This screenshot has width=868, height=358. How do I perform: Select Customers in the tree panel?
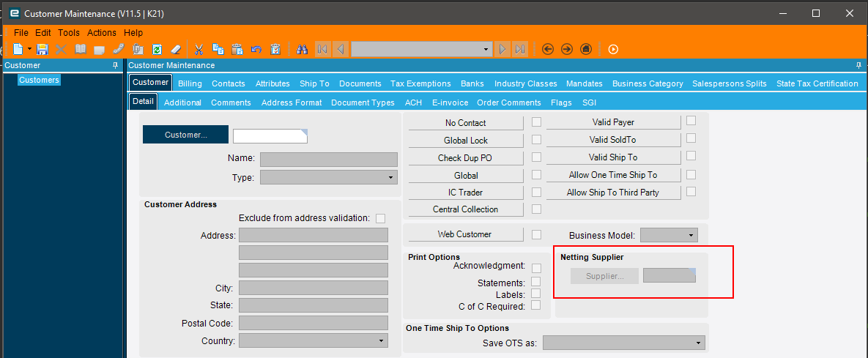(x=39, y=80)
